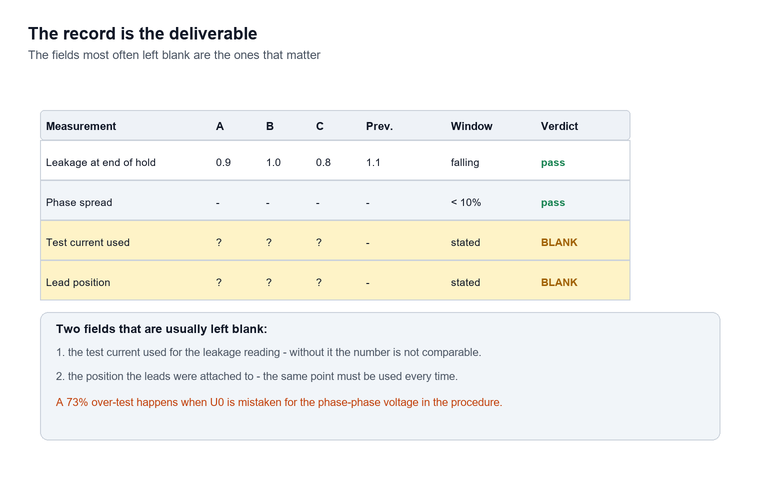Viewport: 760px width, 480px height.
Task: Click the '< 10%' window cell
Action: coord(466,203)
